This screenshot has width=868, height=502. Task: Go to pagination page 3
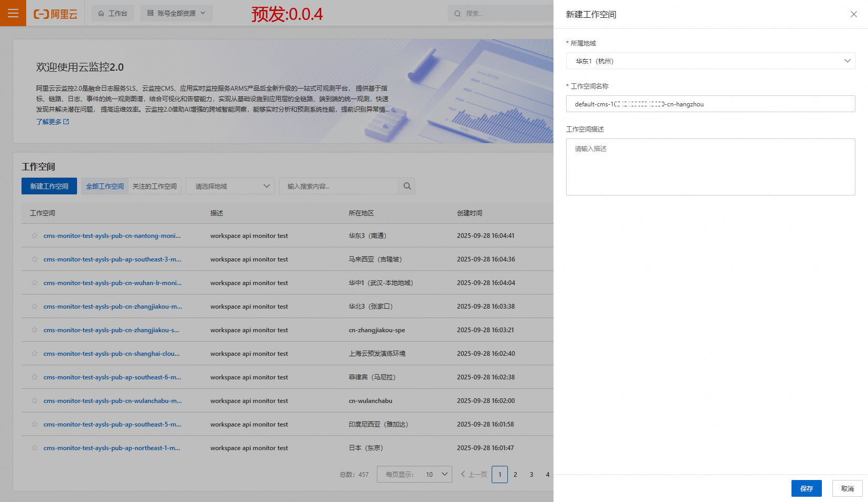tap(531, 474)
